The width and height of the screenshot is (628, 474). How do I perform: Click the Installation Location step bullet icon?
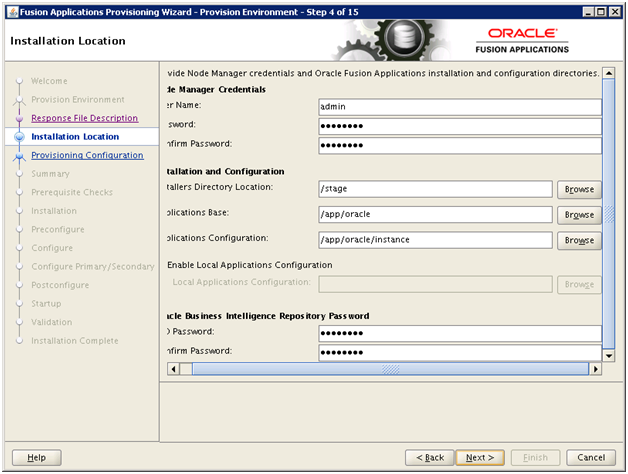click(19, 137)
